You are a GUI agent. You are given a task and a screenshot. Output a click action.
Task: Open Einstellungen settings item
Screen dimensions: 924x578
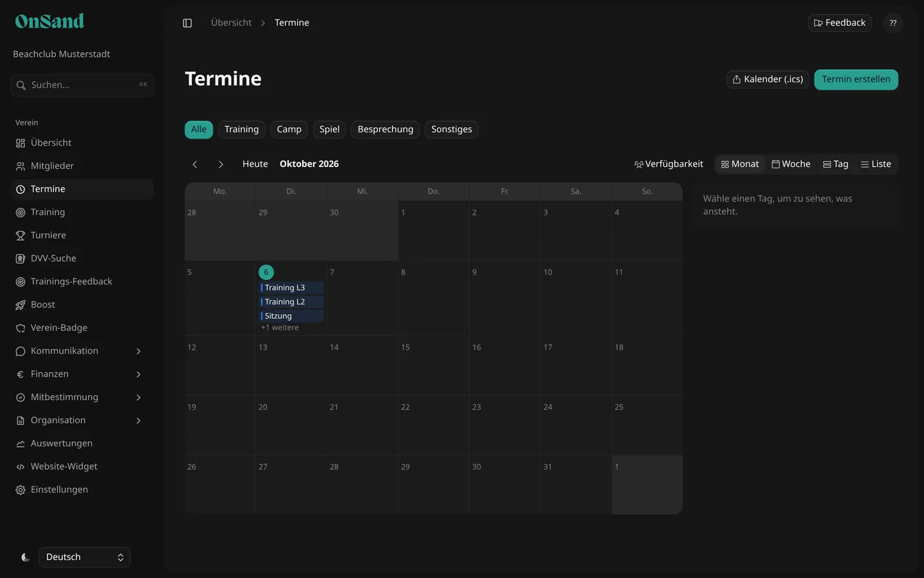coord(82,489)
